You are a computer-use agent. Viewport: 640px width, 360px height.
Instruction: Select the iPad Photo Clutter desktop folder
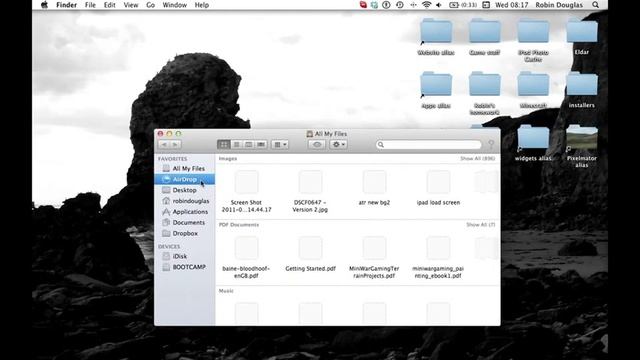(x=533, y=40)
